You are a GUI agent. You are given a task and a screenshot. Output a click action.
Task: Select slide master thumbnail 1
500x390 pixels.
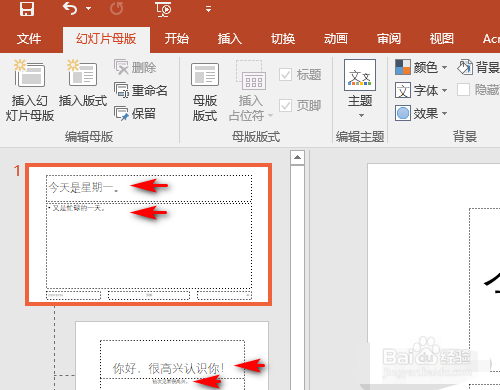coord(149,234)
